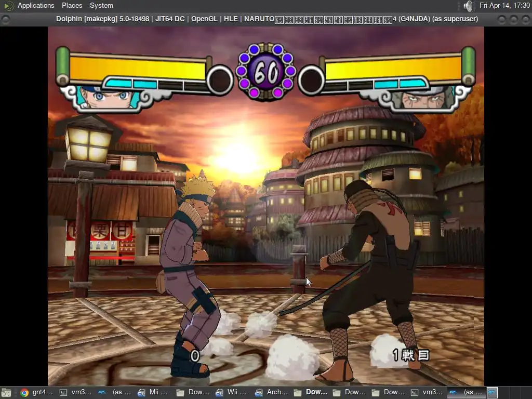Click the show desktop icon
Image resolution: width=532 pixels, height=399 pixels.
6,393
